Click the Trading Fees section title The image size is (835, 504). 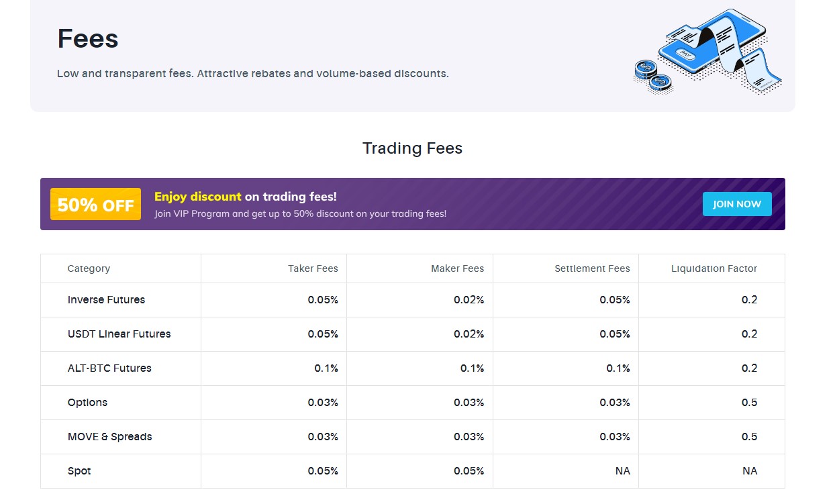pyautogui.click(x=412, y=148)
